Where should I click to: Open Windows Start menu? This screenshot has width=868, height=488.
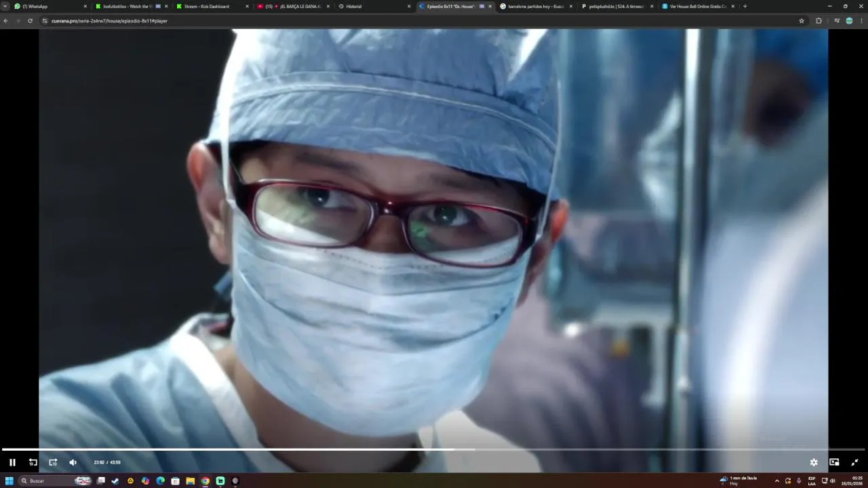click(9, 481)
